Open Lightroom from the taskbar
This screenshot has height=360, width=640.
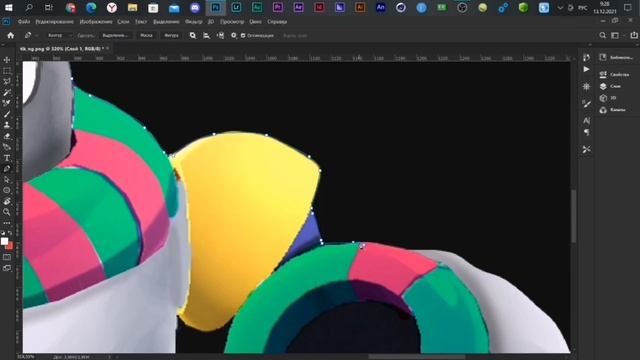tap(236, 7)
